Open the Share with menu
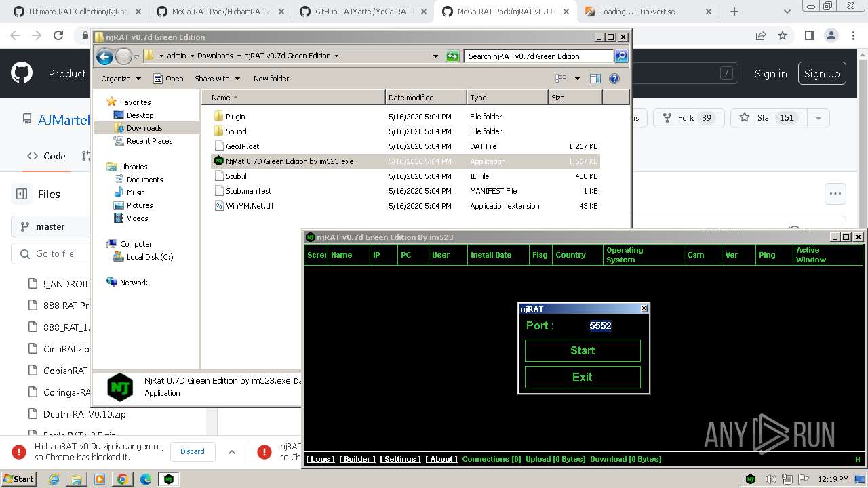The width and height of the screenshot is (868, 488). [217, 79]
